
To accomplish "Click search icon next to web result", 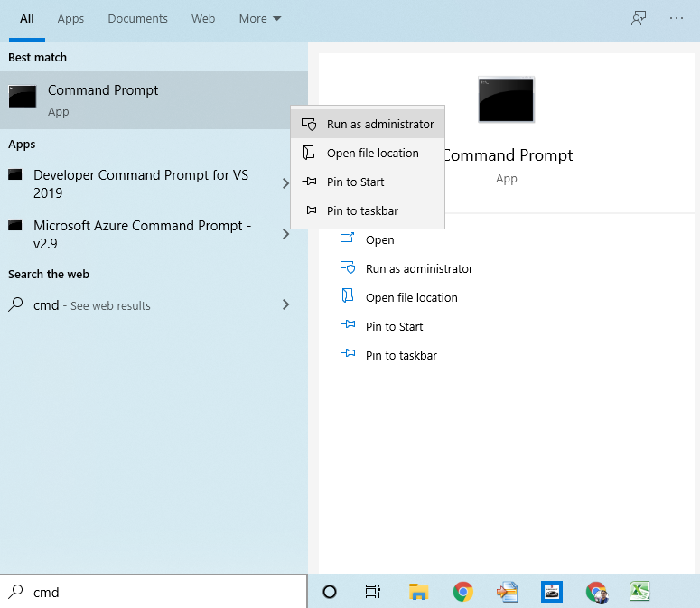I will (x=15, y=304).
